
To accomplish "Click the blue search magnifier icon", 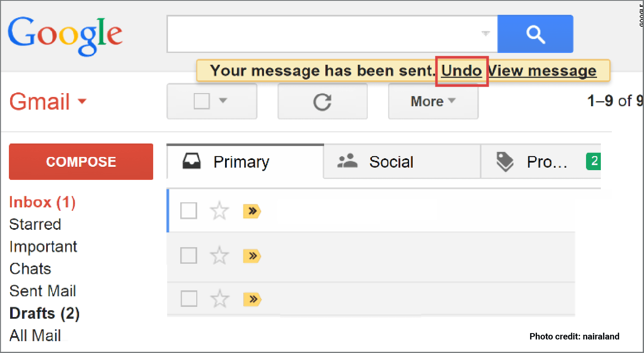I will click(535, 34).
